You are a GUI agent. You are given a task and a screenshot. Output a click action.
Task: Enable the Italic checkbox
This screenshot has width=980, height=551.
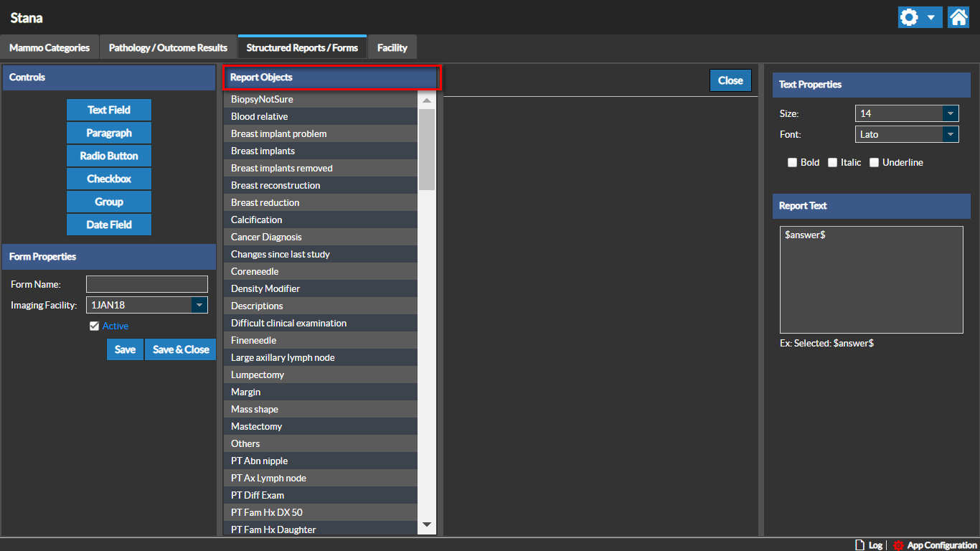pyautogui.click(x=833, y=163)
